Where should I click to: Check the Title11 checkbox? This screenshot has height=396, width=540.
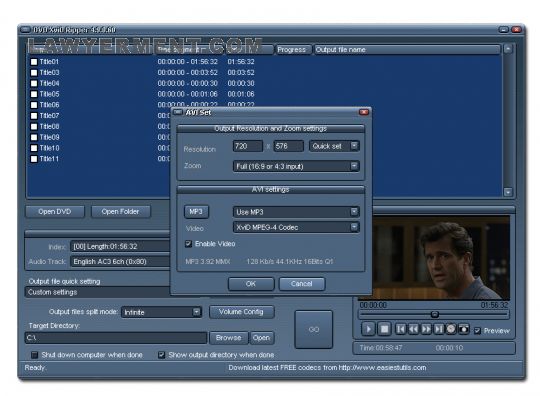pyautogui.click(x=34, y=159)
